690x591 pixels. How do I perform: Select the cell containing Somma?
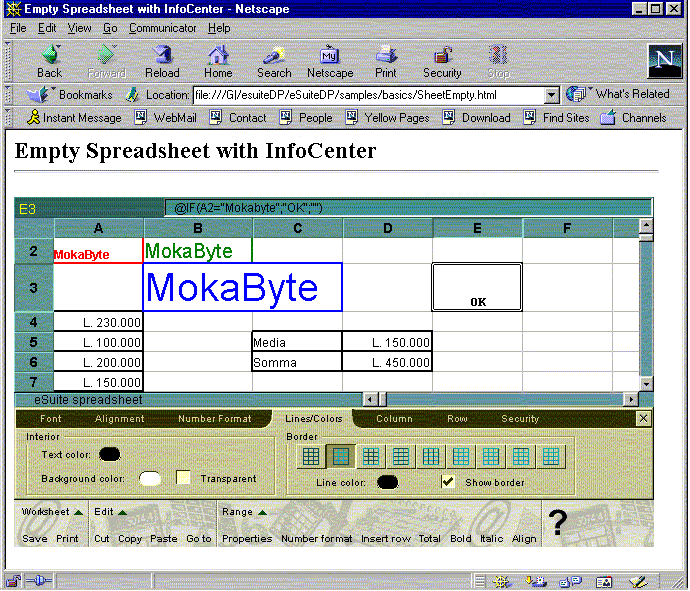(297, 362)
